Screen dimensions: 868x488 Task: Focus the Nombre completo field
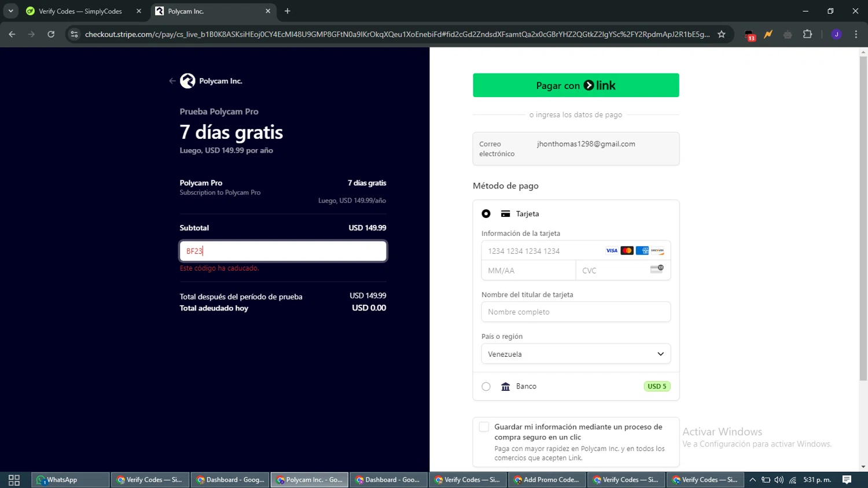576,312
